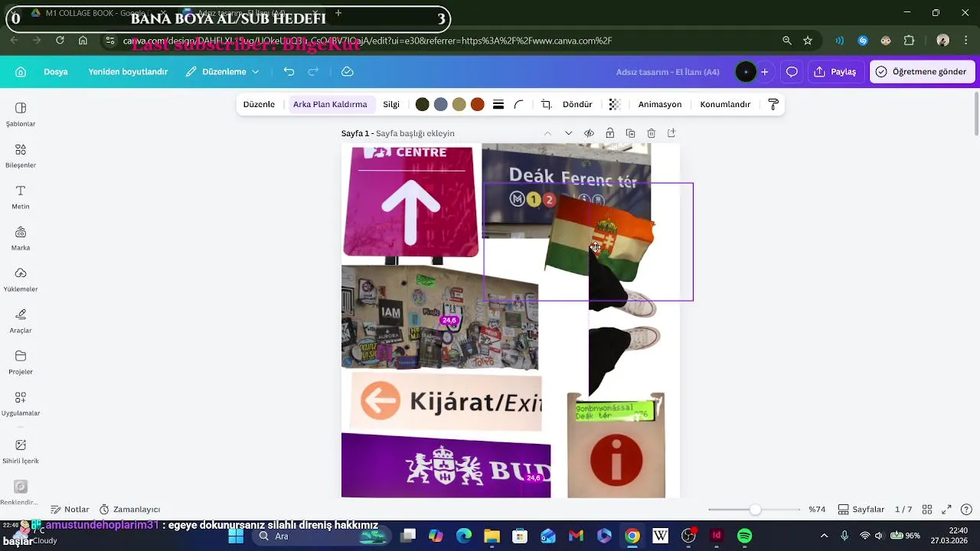The image size is (980, 551).
Task: Move page up with chevron
Action: coord(547,133)
